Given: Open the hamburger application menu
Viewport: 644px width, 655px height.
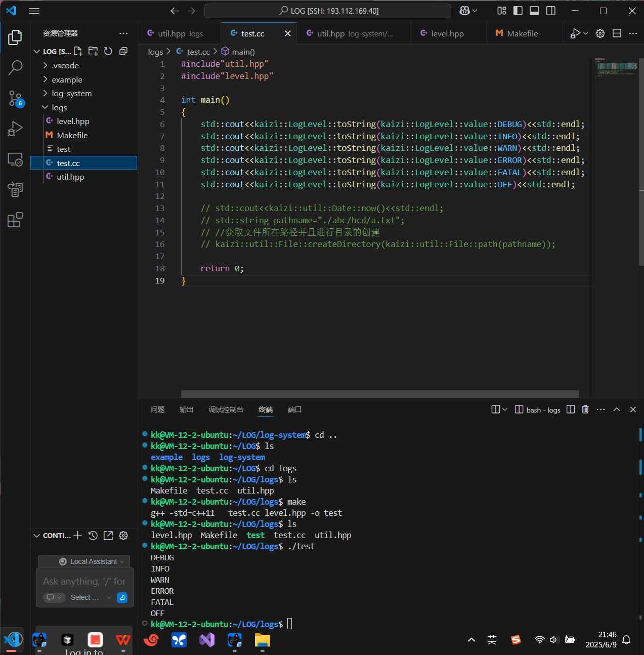Looking at the screenshot, I should tap(34, 11).
